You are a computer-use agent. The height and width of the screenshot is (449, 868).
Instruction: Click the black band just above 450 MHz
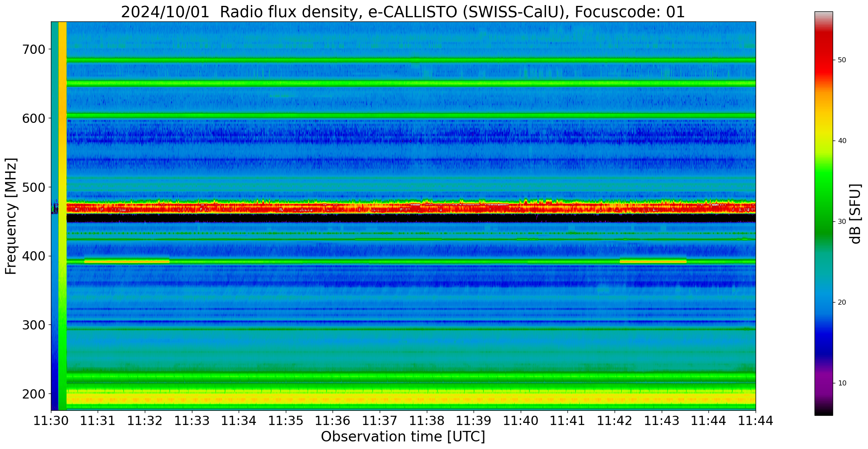411,218
